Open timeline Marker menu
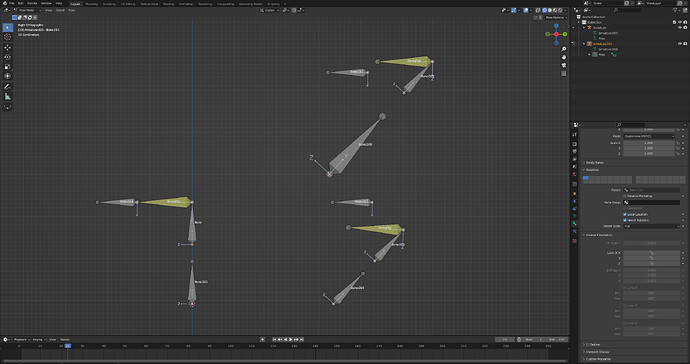Screen dimensions: 690x364 pos(65,339)
